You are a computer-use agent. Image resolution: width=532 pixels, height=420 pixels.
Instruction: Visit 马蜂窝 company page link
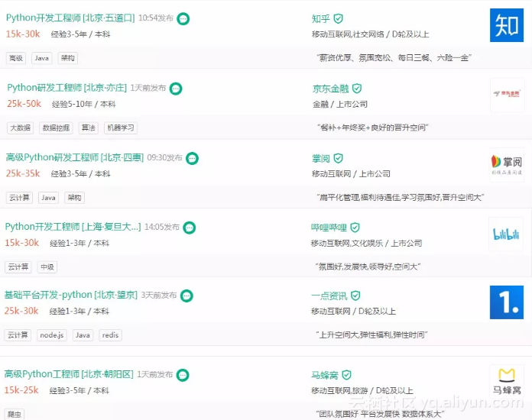(325, 375)
